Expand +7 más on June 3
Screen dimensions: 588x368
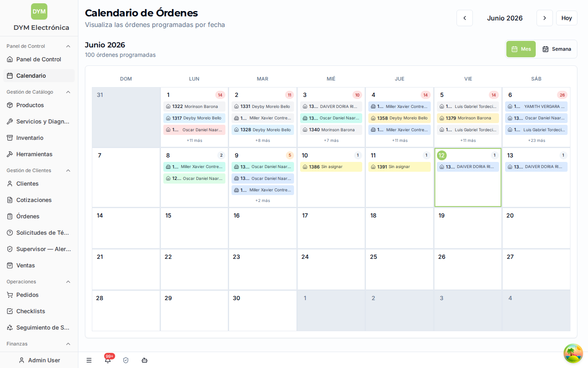pos(331,141)
